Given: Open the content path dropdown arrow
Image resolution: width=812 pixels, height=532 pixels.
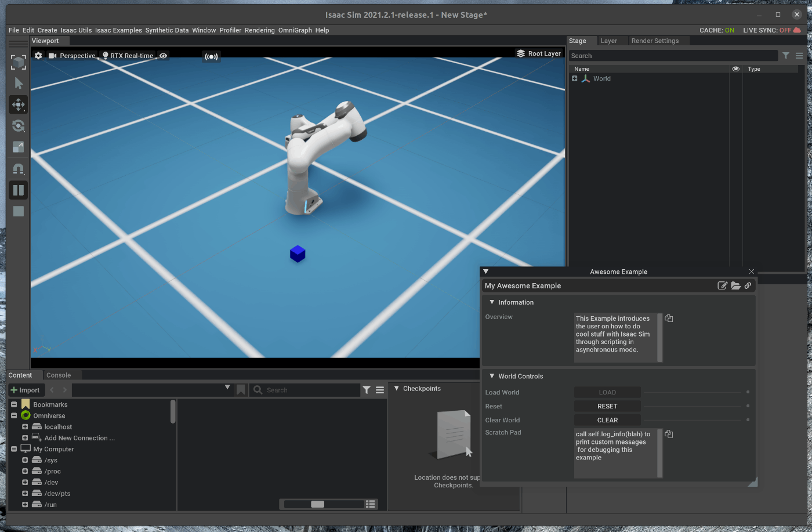Looking at the screenshot, I should (227, 388).
